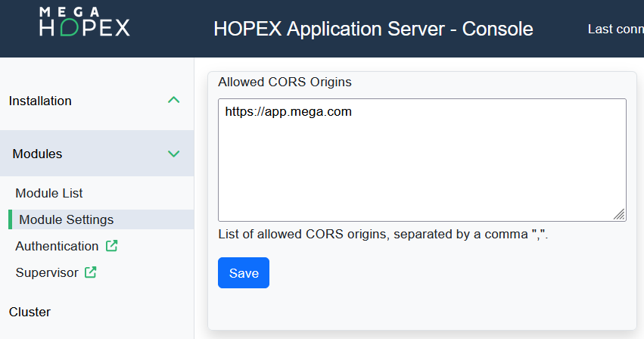This screenshot has width=644, height=339.
Task: Click the external link icon beside Authentication
Action: (112, 246)
